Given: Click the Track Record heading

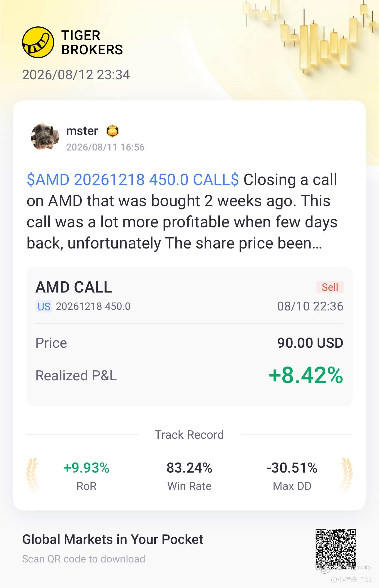Looking at the screenshot, I should [x=189, y=435].
